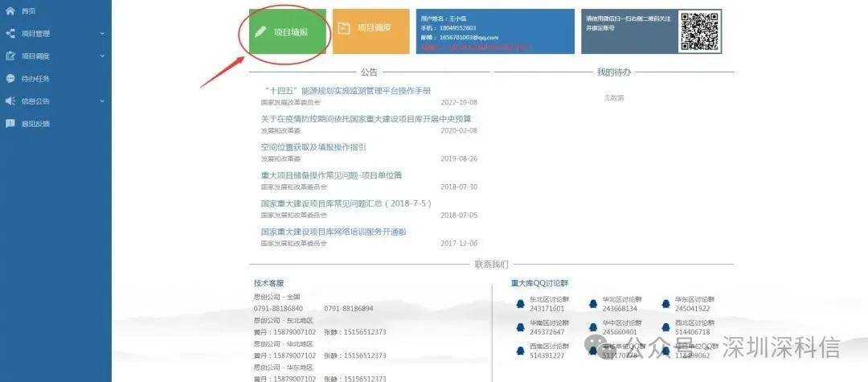Click the 东北区讨论群 QQ penguin icon

click(x=520, y=303)
